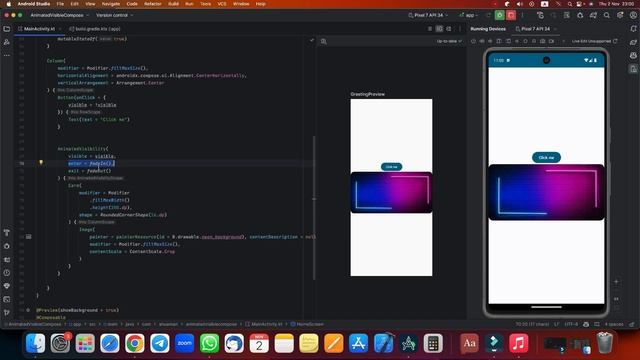
Task: Open the Problems warning-circle tool window
Action: 7,273
